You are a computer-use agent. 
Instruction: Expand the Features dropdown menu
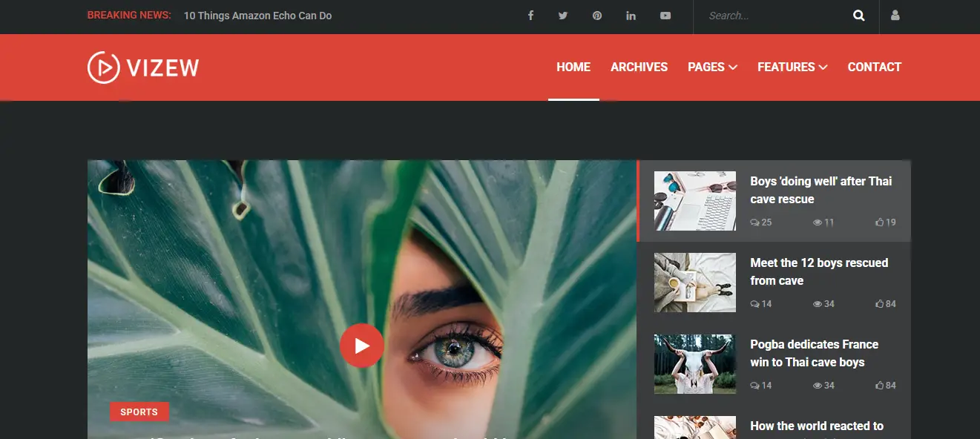[x=792, y=67]
